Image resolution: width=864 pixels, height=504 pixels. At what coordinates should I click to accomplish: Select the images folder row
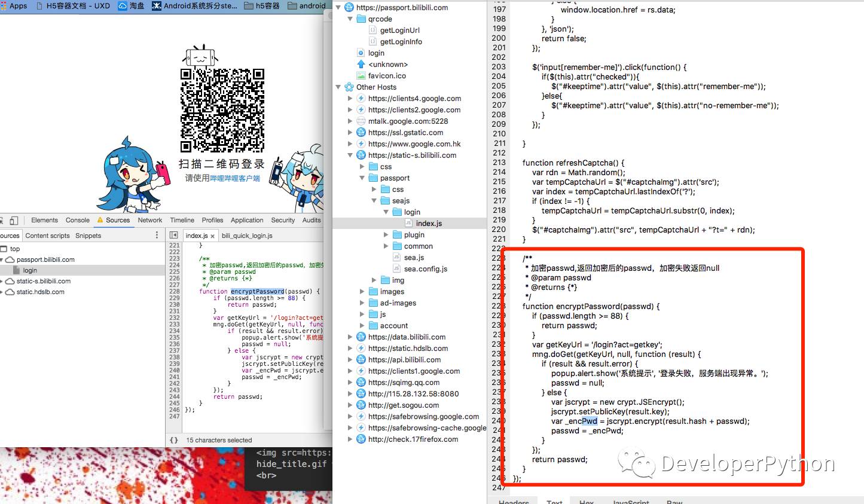(392, 292)
